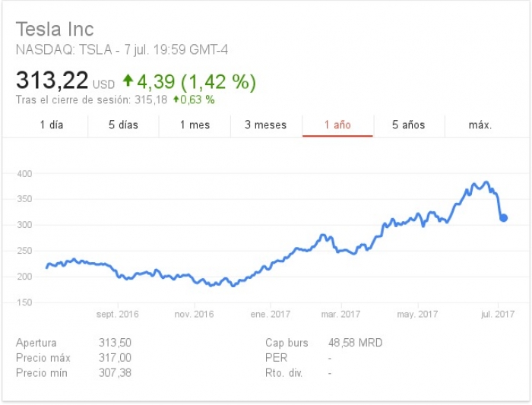Click the blue endpoint dot on chart
The image size is (532, 405).
503,218
